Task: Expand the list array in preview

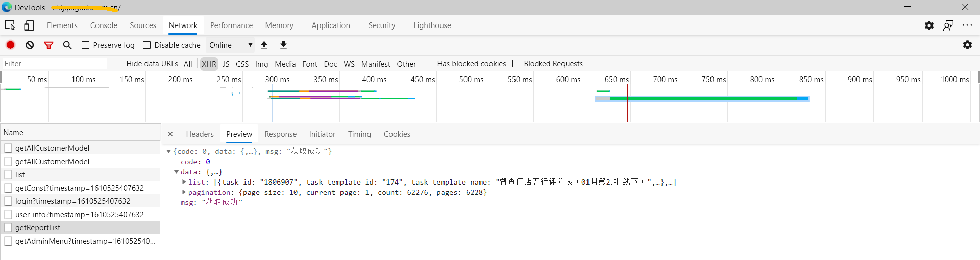Action: (184, 182)
